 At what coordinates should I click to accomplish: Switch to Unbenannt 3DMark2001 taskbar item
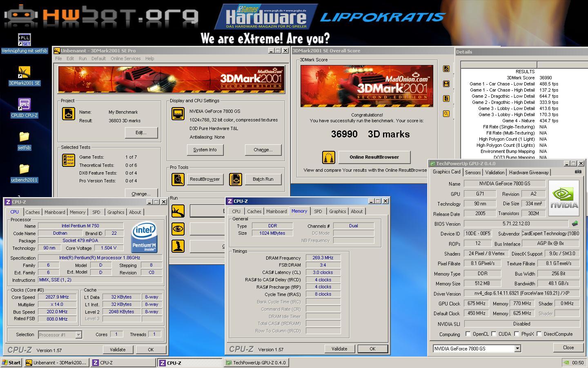tap(57, 363)
